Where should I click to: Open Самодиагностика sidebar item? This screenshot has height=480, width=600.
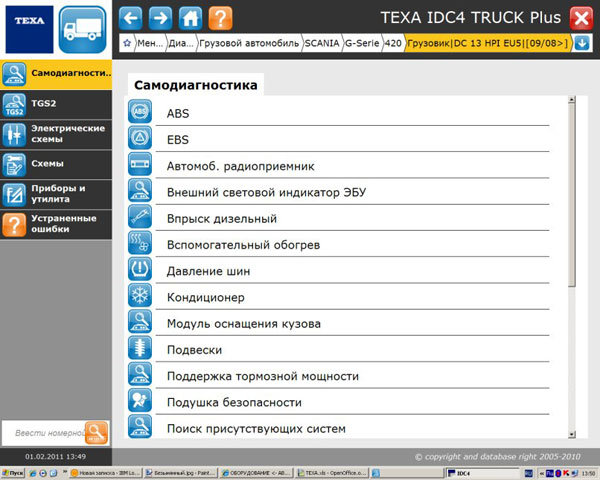tap(56, 75)
